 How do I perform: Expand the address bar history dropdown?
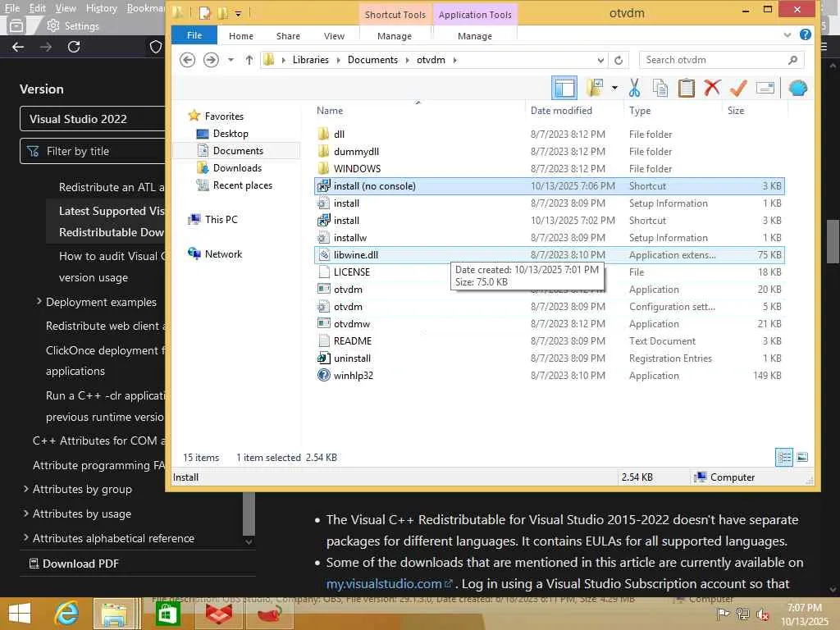coord(600,60)
